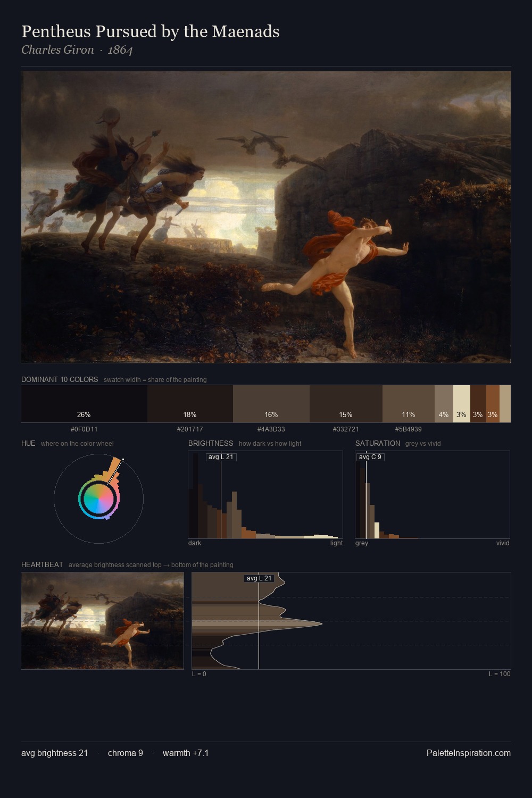The height and width of the screenshot is (798, 532).
Task: Click the title Pentheus Pursued by the Maenads
Action: [151, 31]
